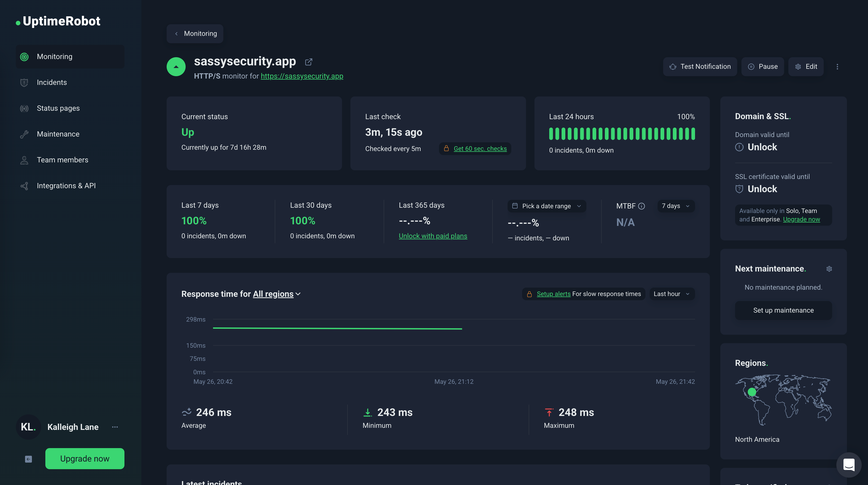The height and width of the screenshot is (485, 868).
Task: Expand the All regions selector
Action: (x=277, y=294)
